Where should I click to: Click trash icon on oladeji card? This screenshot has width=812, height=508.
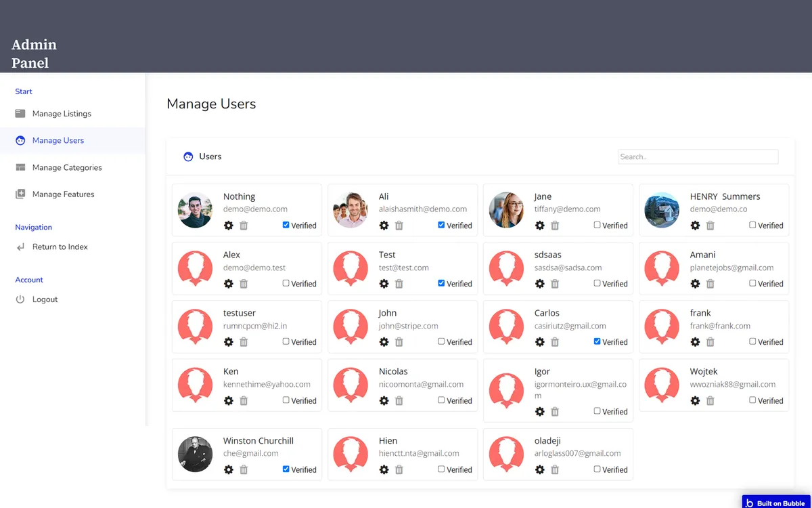555,469
